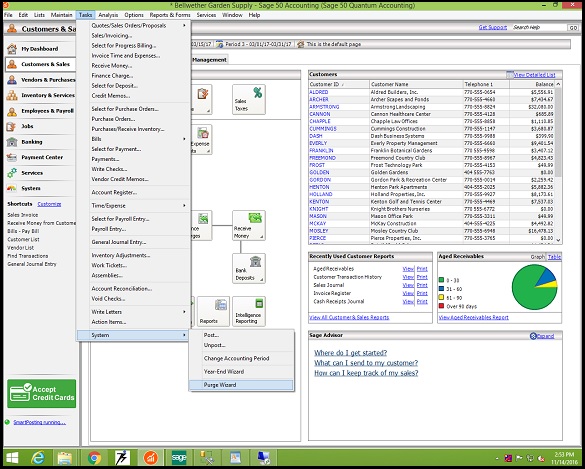This screenshot has height=469, width=585.
Task: Click the Services gears sidebar icon
Action: coord(12,173)
